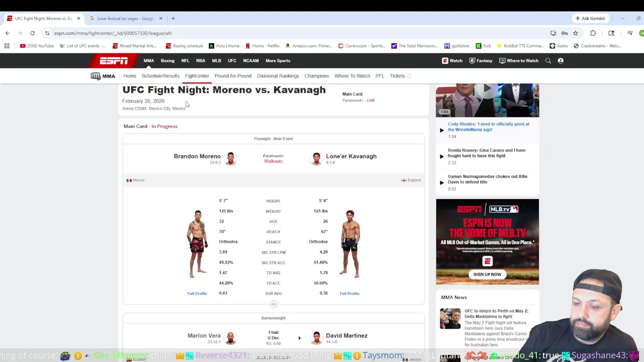The image size is (644, 362).
Task: Reload the page
Action: tap(32, 33)
